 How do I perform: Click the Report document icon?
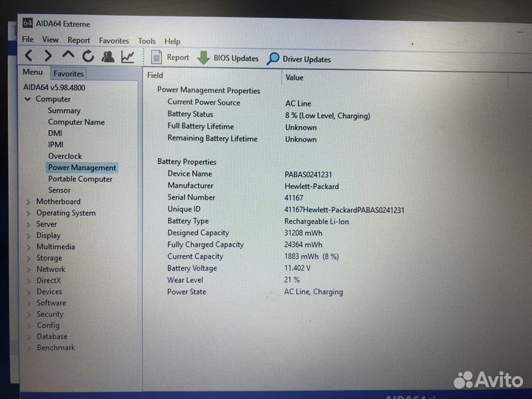pos(156,57)
